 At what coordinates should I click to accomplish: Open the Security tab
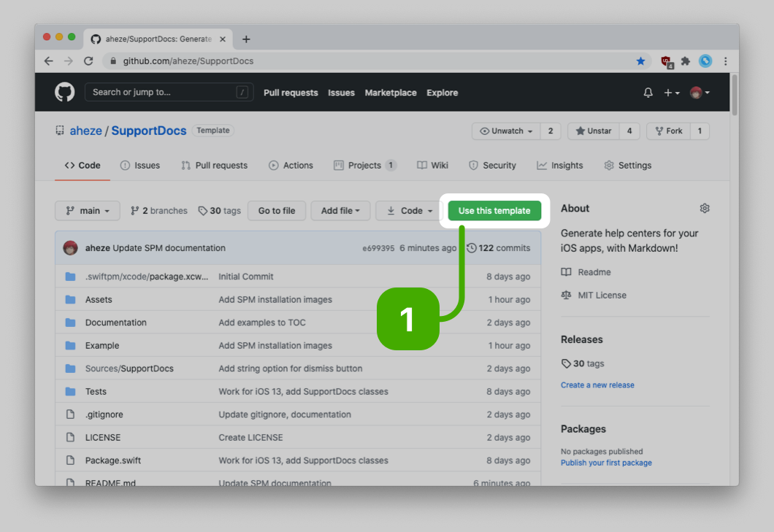click(x=492, y=166)
